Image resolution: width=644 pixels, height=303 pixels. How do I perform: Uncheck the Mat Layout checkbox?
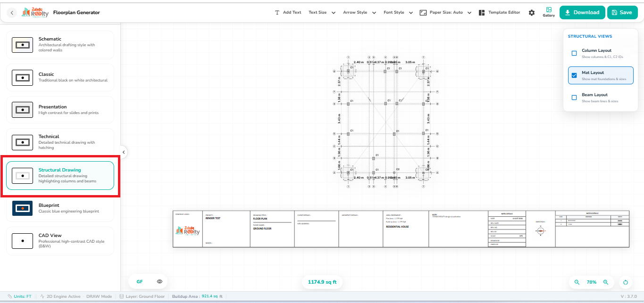click(x=574, y=75)
